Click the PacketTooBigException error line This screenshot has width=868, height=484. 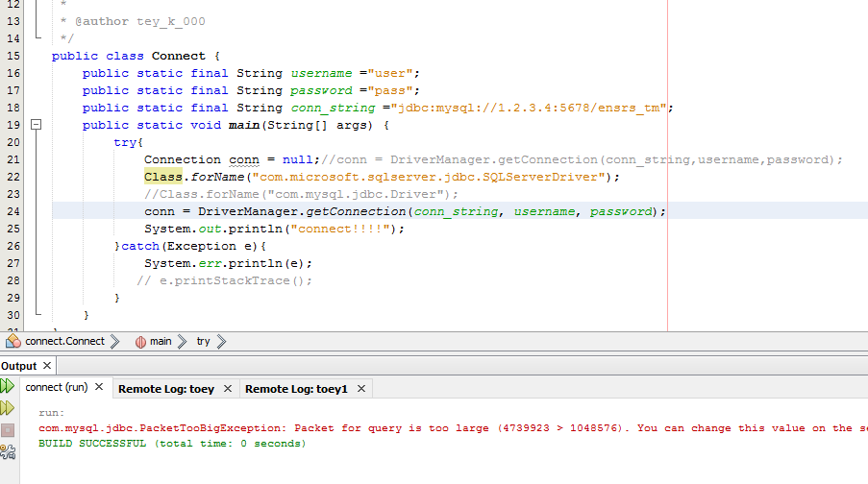point(453,428)
